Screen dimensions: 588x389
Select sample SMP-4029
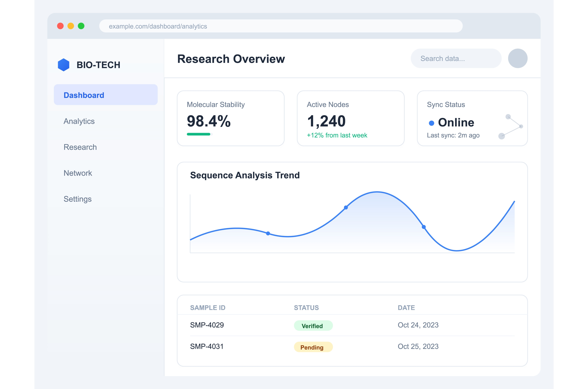(x=207, y=325)
